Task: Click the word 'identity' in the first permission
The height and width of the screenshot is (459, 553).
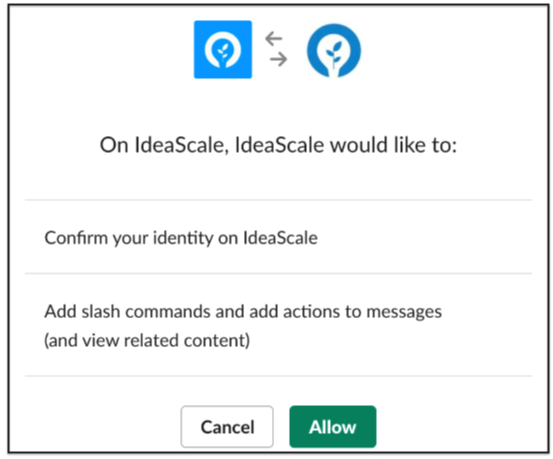Action: coord(183,238)
